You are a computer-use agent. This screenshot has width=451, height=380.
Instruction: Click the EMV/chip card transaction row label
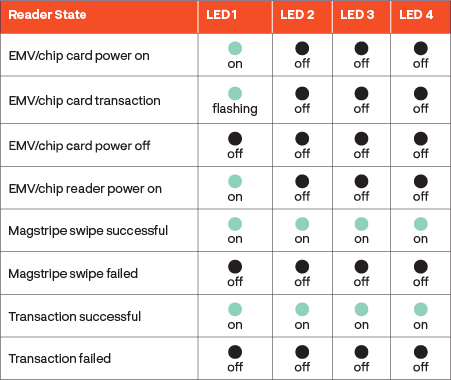(84, 101)
